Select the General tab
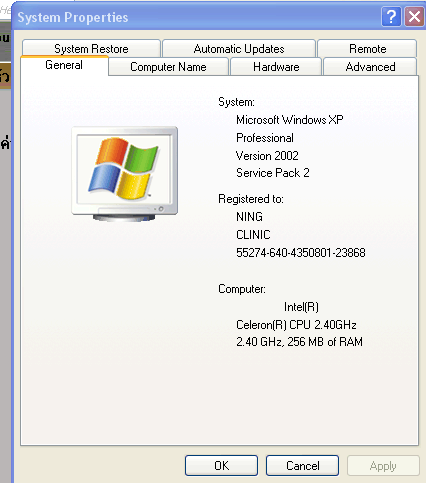 (x=64, y=65)
